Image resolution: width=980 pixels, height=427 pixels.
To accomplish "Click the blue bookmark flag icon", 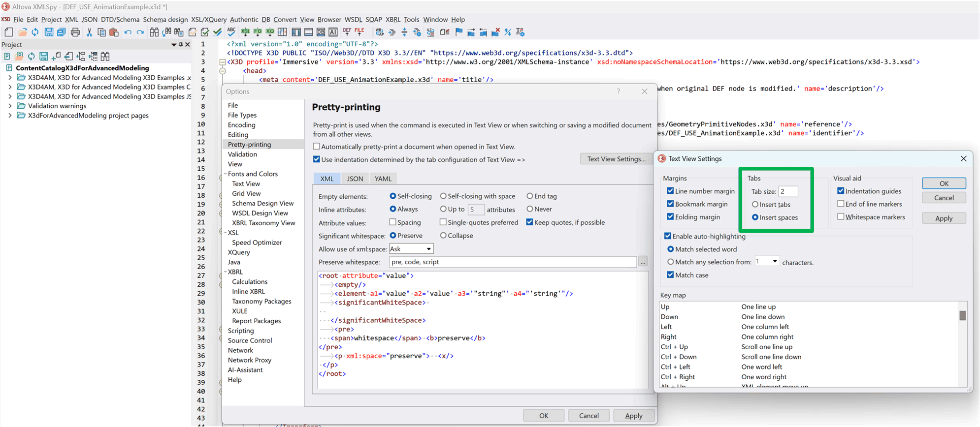I will click(459, 32).
